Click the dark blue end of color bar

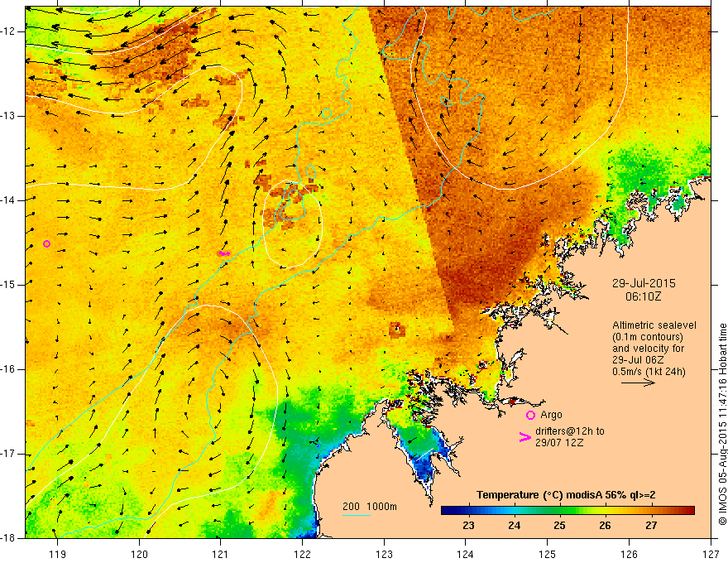pos(447,511)
